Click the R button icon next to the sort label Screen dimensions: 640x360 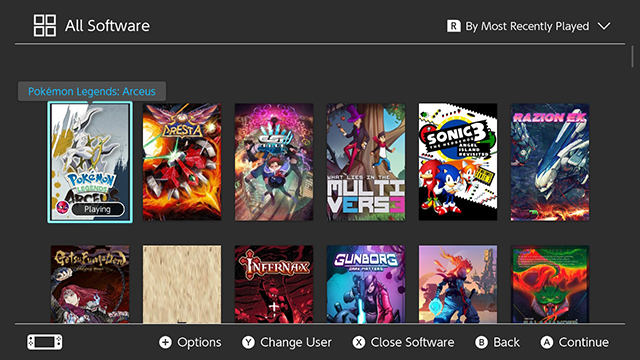click(x=453, y=26)
